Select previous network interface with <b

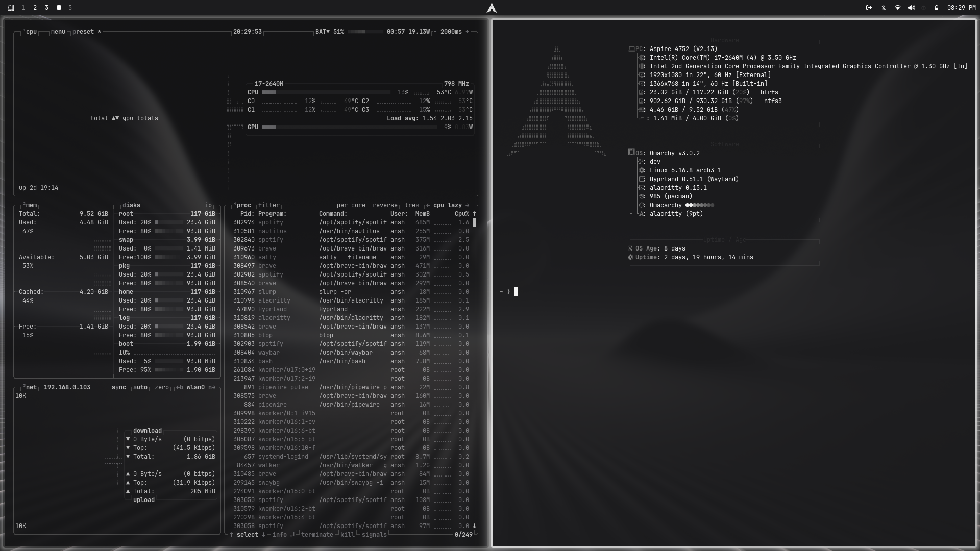tap(180, 387)
